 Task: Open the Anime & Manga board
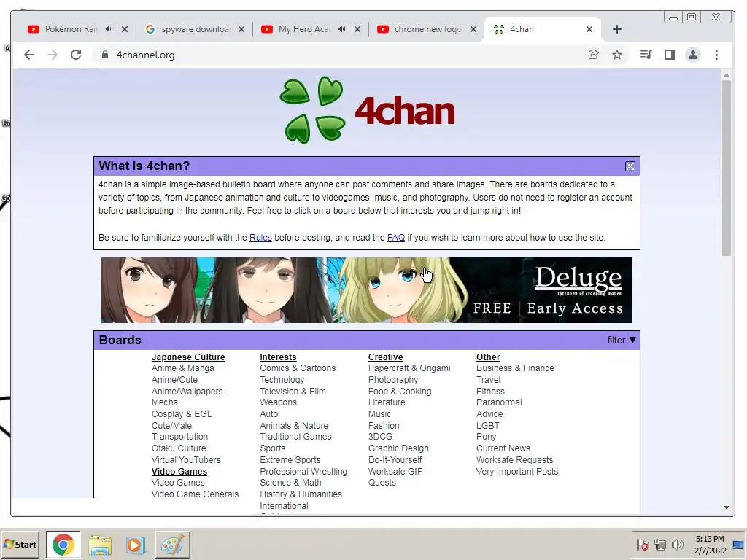click(x=183, y=368)
